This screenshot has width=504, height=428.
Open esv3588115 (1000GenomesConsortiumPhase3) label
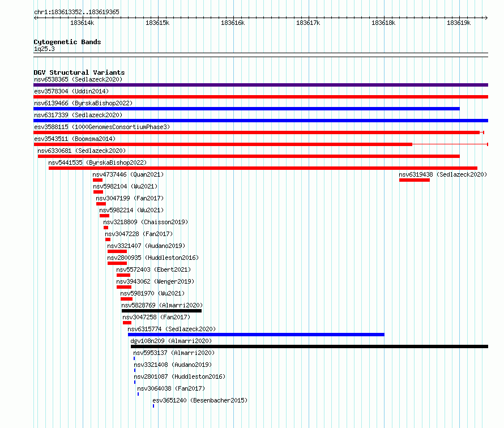[102, 127]
